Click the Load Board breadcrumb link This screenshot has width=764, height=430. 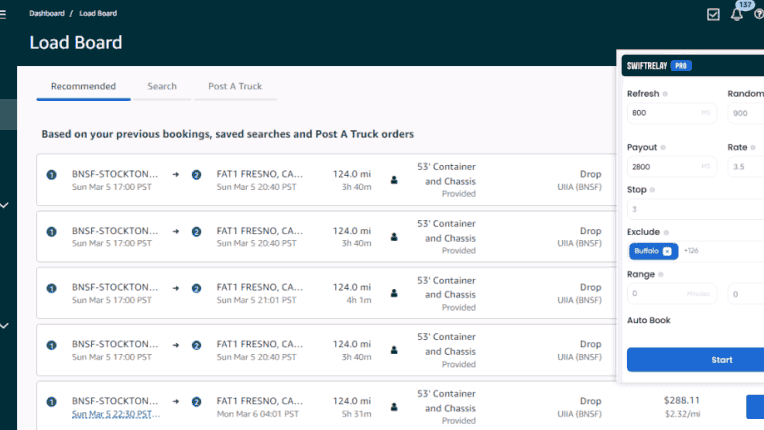tap(98, 13)
